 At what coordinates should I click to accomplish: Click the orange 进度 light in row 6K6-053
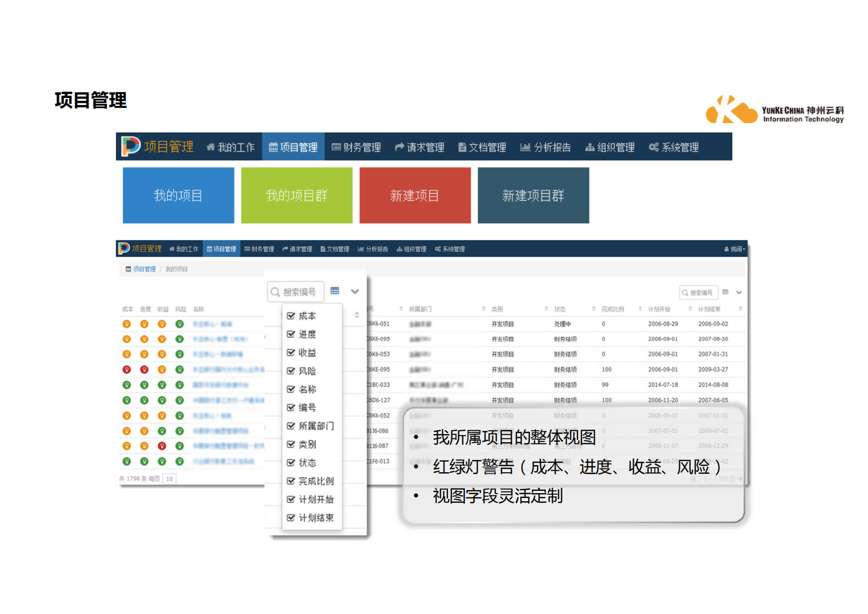click(144, 354)
